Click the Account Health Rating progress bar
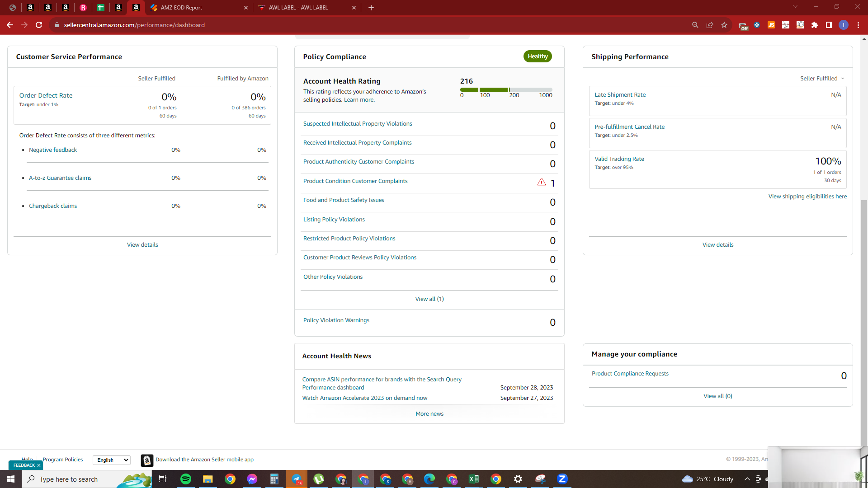Image resolution: width=868 pixels, height=488 pixels. [x=506, y=89]
